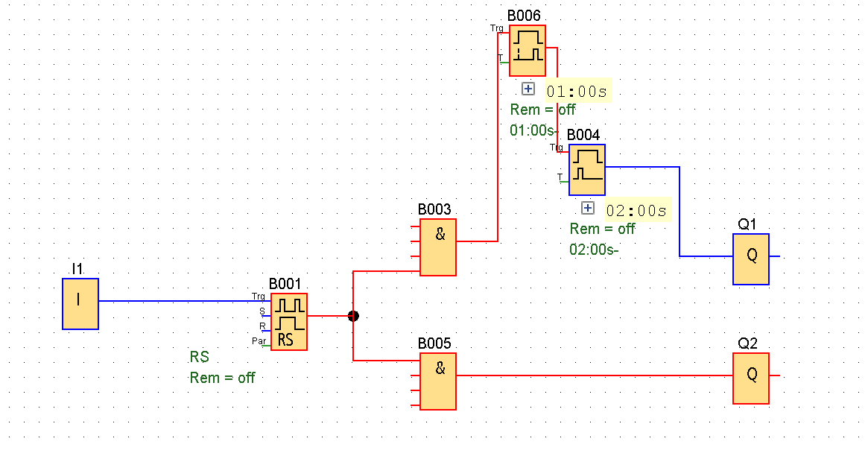This screenshot has width=868, height=450.
Task: Click the B006 block label
Action: pos(524,16)
